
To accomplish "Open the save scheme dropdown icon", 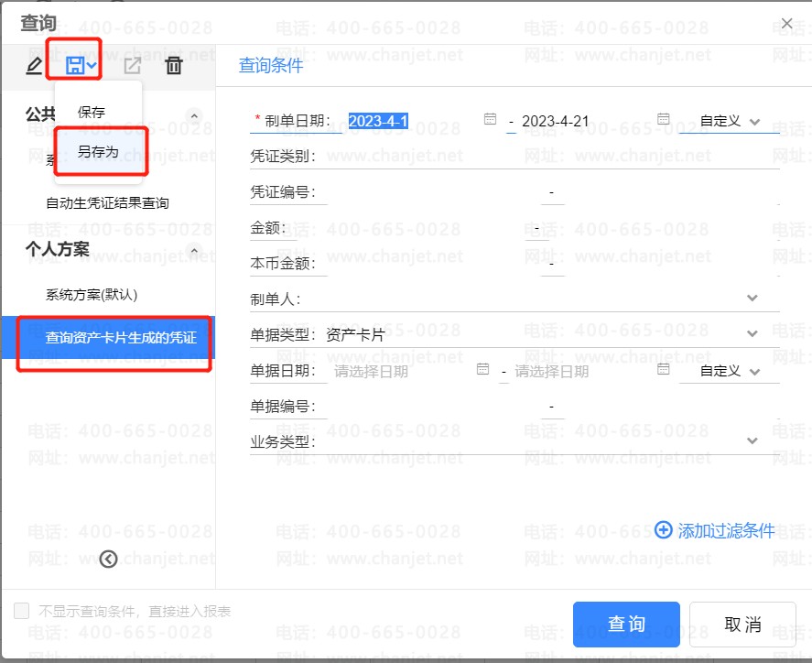I will [x=81, y=65].
